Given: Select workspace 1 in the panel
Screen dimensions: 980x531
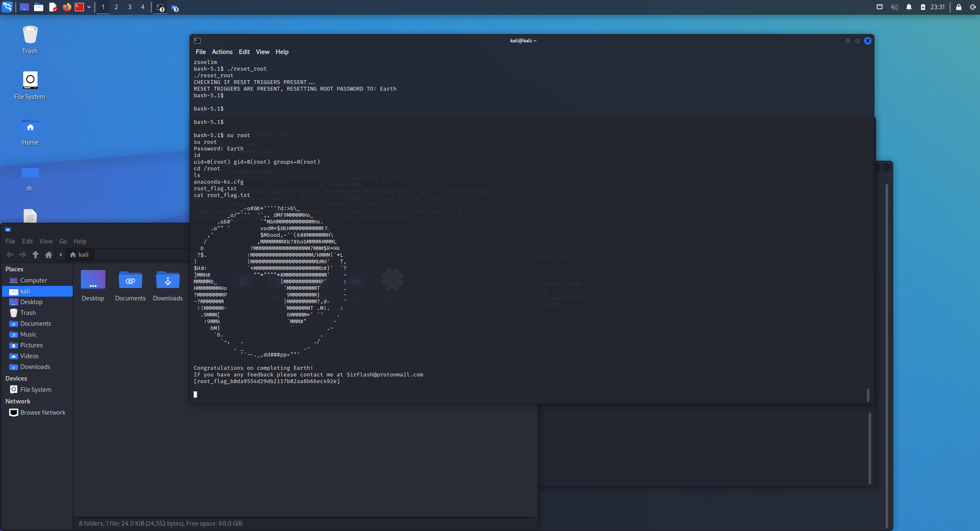Looking at the screenshot, I should pos(103,7).
